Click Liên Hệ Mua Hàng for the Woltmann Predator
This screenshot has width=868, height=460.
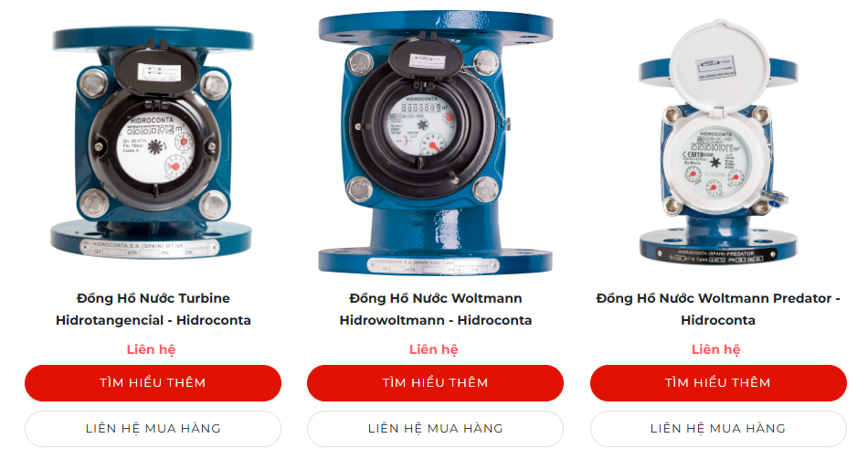coord(718,428)
